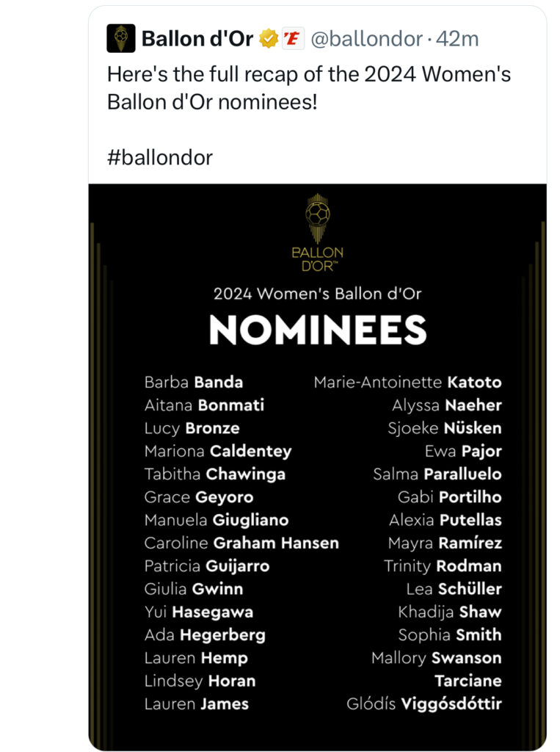Click the name Caroline Graham Hansen
Viewport: 560px width, 752px height.
[x=241, y=543]
